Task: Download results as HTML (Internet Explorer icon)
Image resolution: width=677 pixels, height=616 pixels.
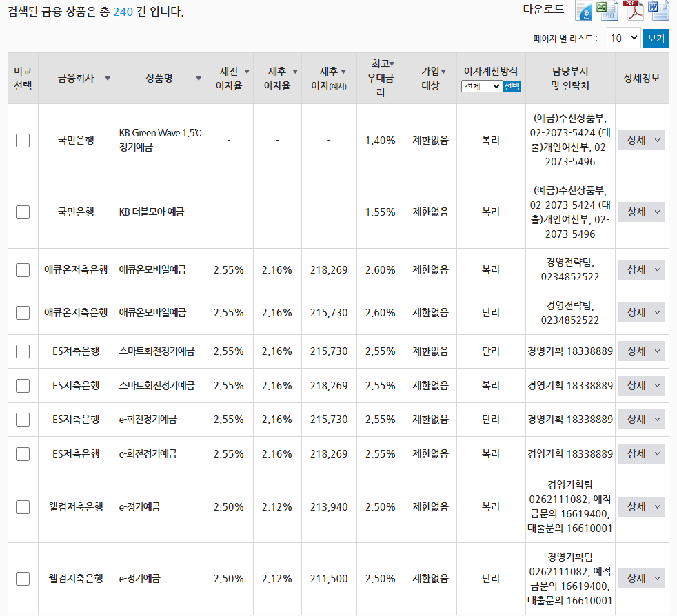Action: [584, 11]
